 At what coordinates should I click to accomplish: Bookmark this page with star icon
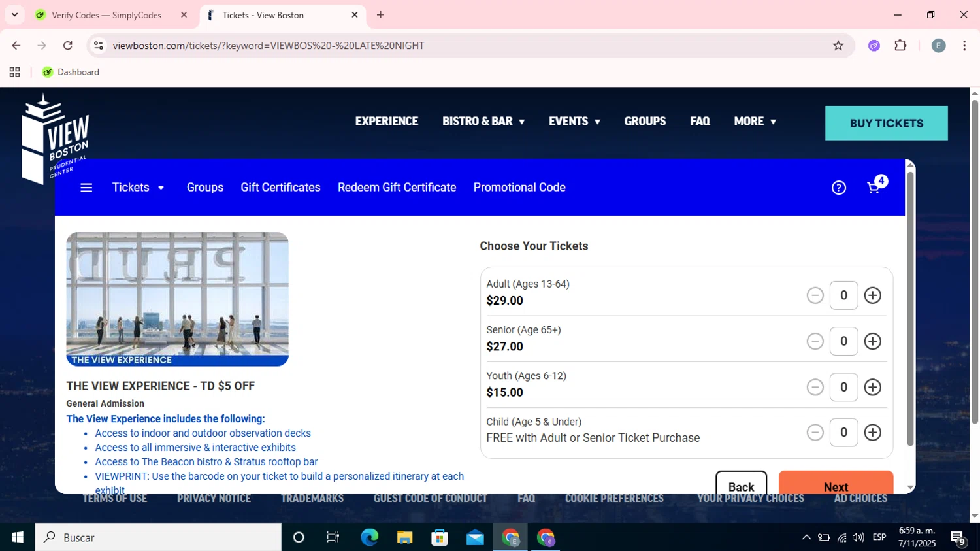[838, 45]
